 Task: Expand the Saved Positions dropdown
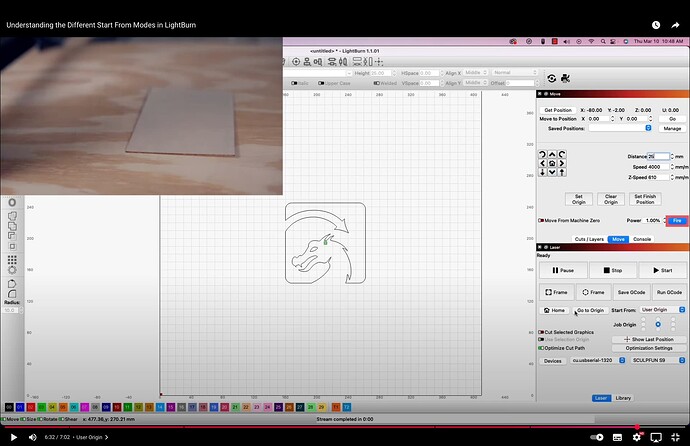pos(620,128)
